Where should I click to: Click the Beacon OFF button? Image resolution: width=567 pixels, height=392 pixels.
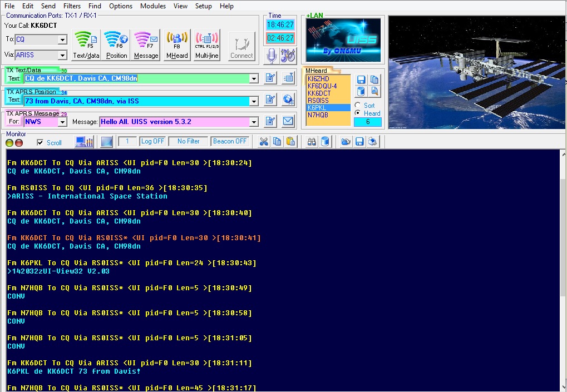(229, 141)
